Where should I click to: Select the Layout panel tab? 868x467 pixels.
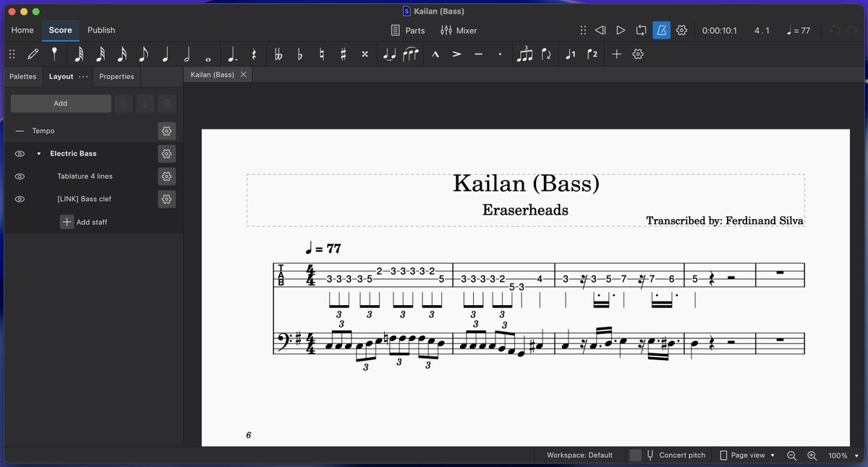tap(61, 76)
